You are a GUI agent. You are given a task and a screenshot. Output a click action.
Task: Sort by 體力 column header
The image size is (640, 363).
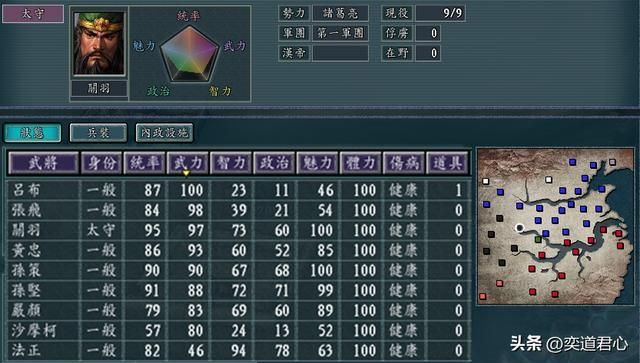[x=361, y=163]
